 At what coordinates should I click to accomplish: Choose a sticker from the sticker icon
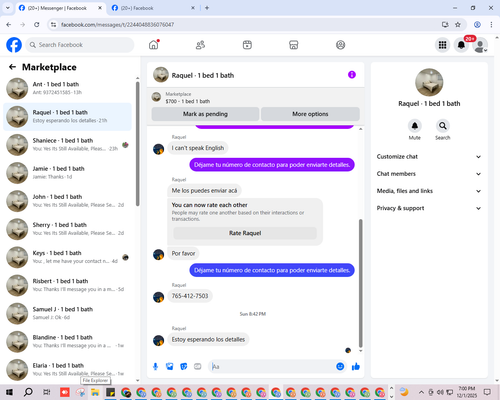(184, 367)
